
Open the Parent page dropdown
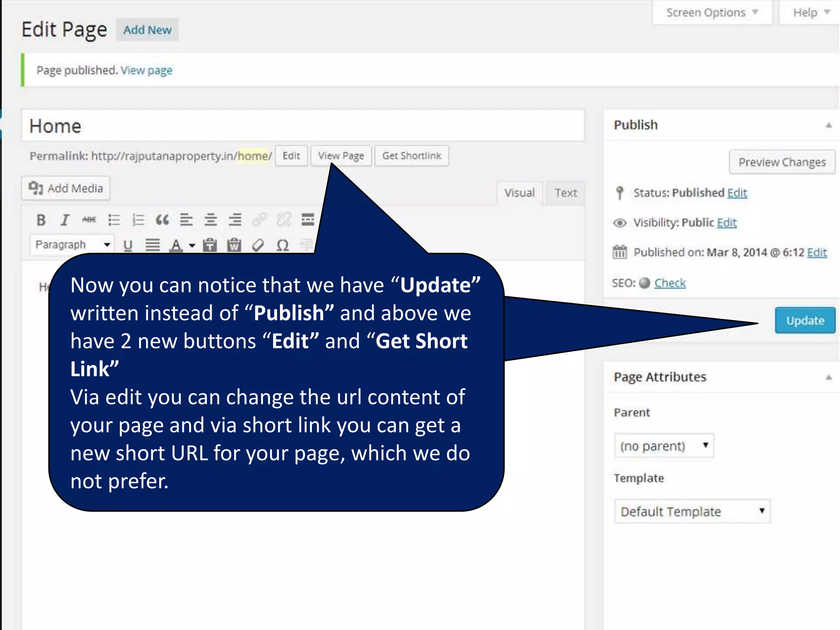tap(664, 446)
